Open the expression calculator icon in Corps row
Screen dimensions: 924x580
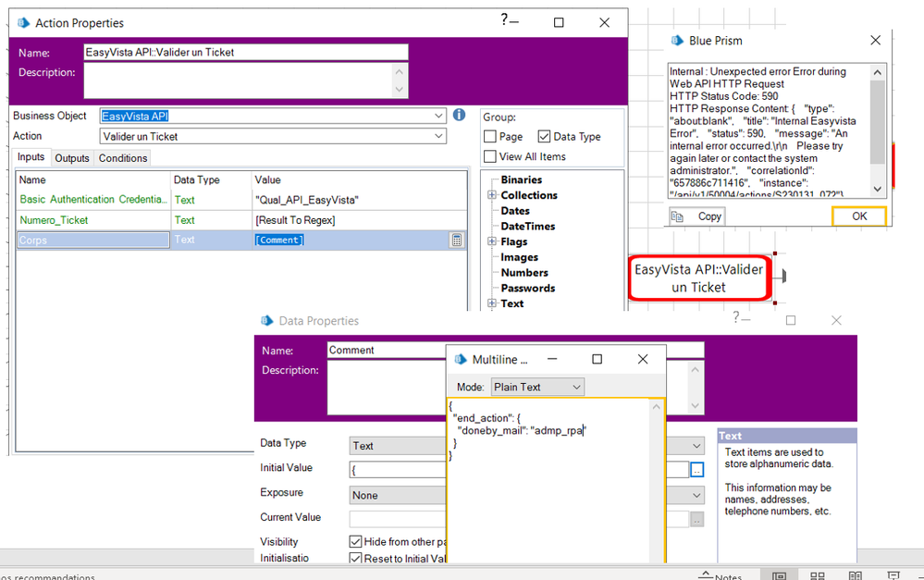click(456, 240)
